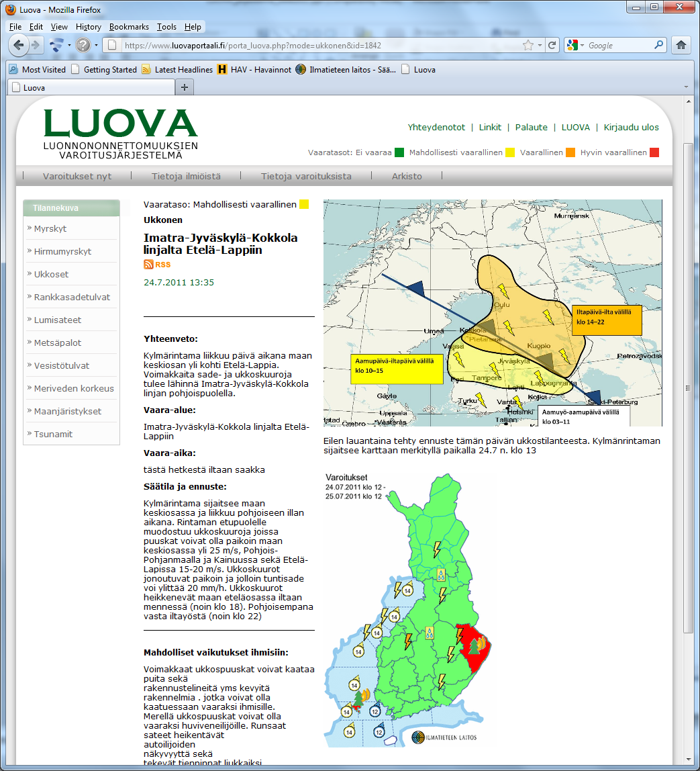Open the Latest Headlines feed bookmark
The height and width of the screenshot is (771, 700).
(x=177, y=69)
